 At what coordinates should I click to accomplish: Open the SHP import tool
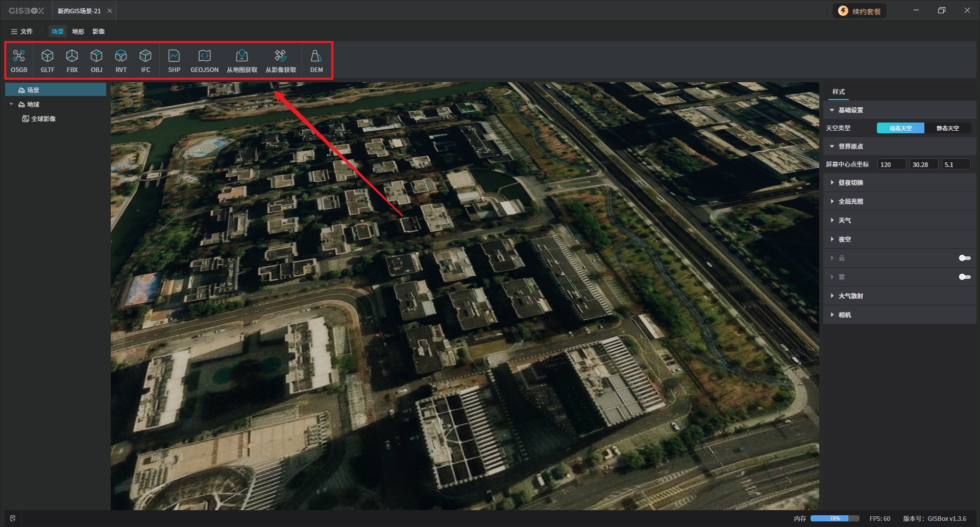(174, 60)
